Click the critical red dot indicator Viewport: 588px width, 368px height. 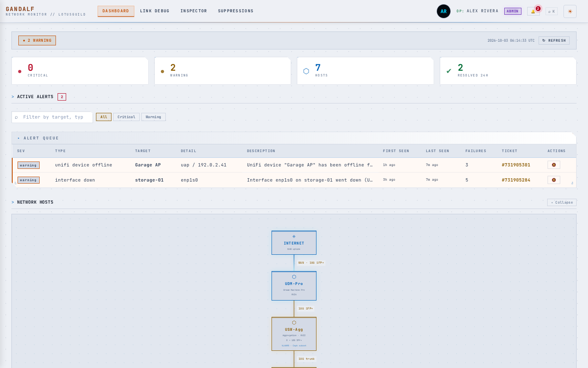20,72
